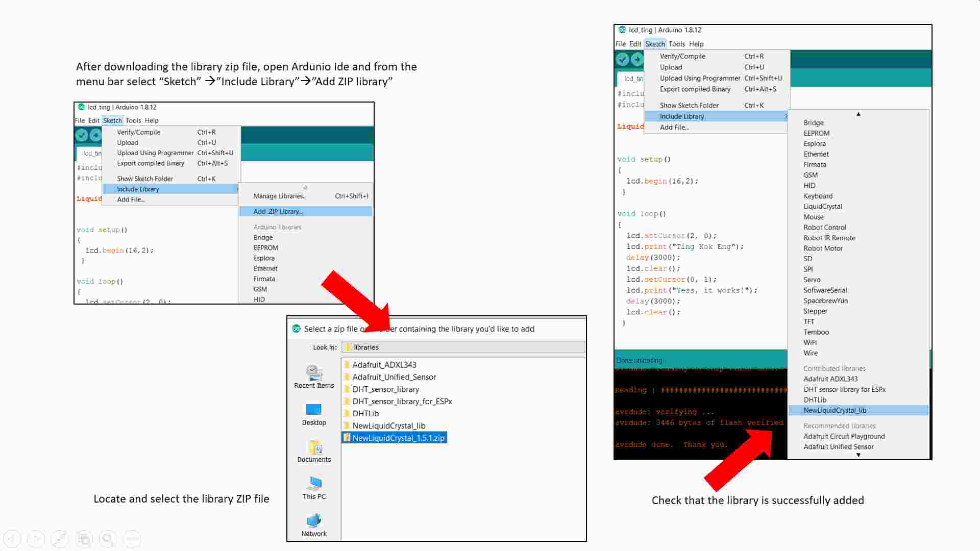The height and width of the screenshot is (551, 980).
Task: Select Include Library in left Sketch menu
Action: tap(171, 189)
